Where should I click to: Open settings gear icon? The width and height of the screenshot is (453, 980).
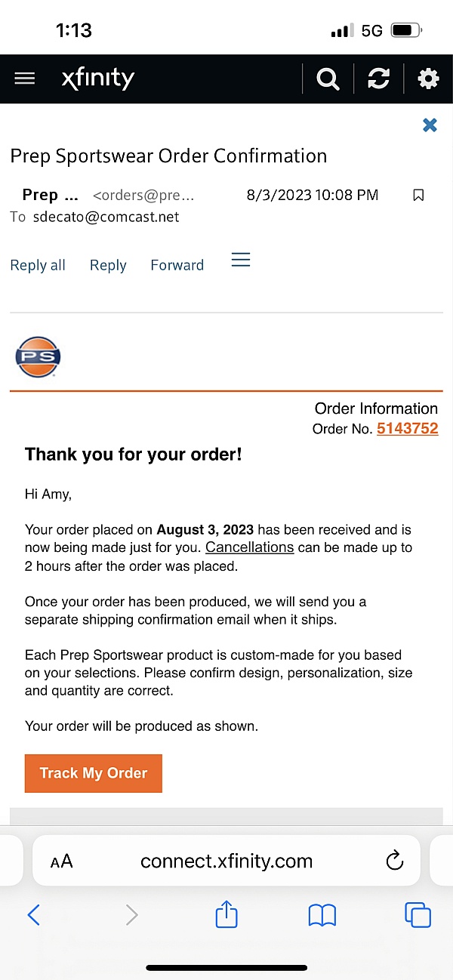point(428,79)
